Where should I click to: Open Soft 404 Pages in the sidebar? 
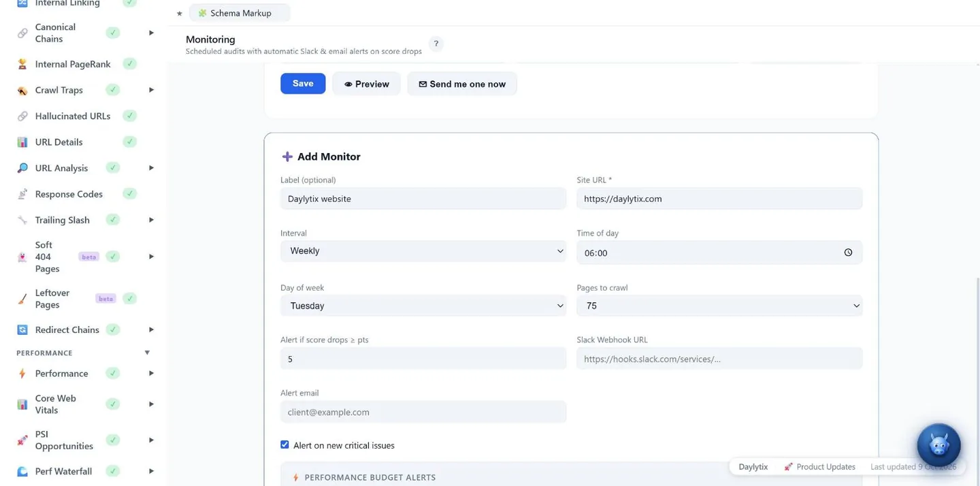47,257
